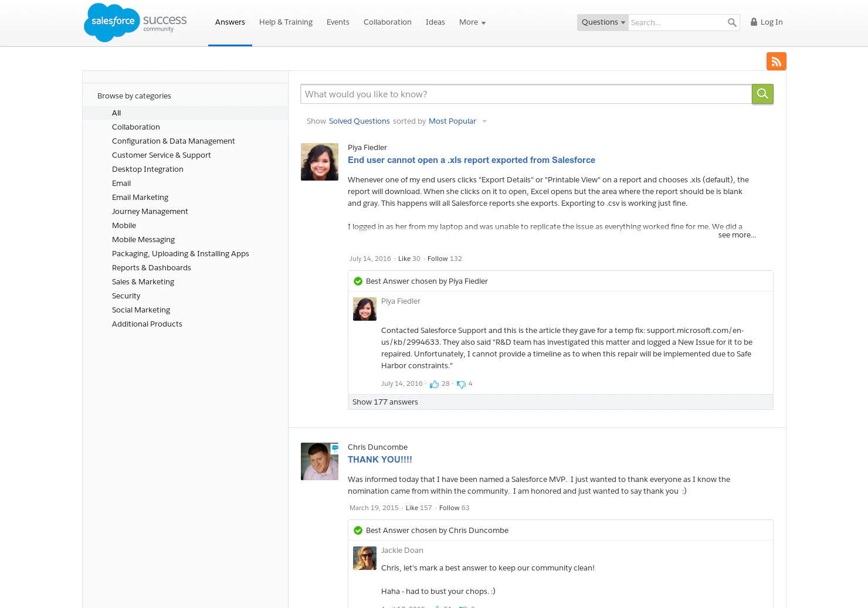
Task: Open the Most Popular sort dropdown
Action: point(452,121)
